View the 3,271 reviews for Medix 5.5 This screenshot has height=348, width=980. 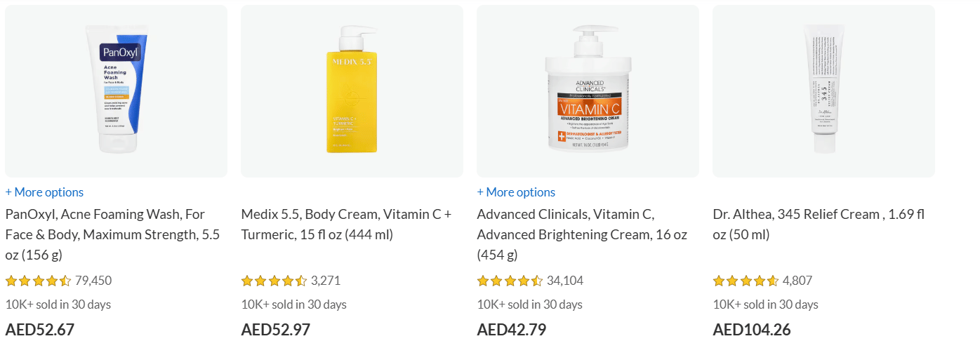tap(326, 281)
